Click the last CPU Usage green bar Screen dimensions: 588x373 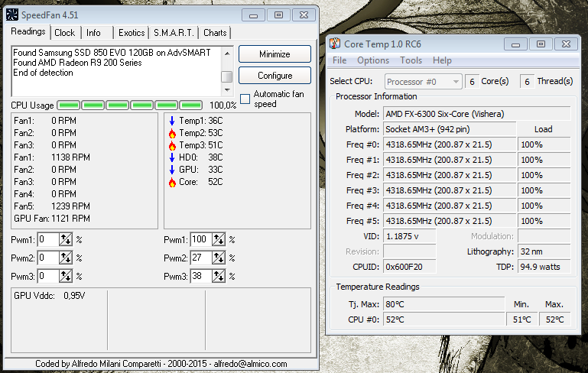[x=191, y=105]
